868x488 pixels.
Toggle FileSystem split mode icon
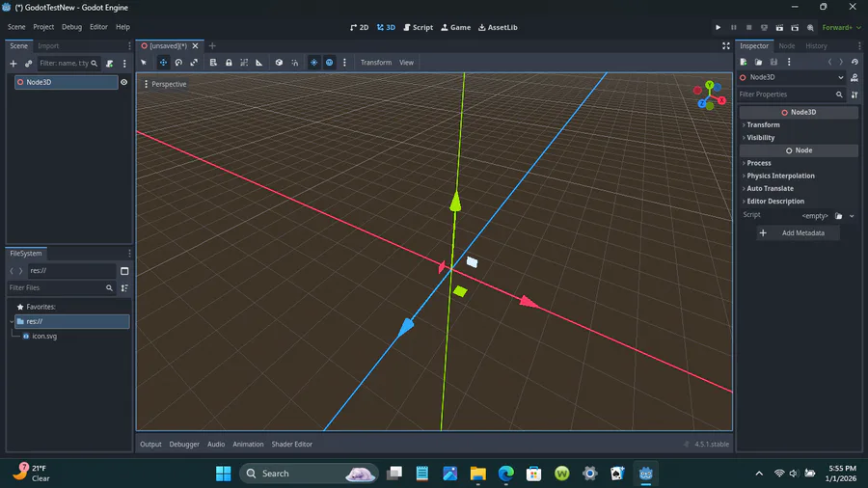click(124, 271)
